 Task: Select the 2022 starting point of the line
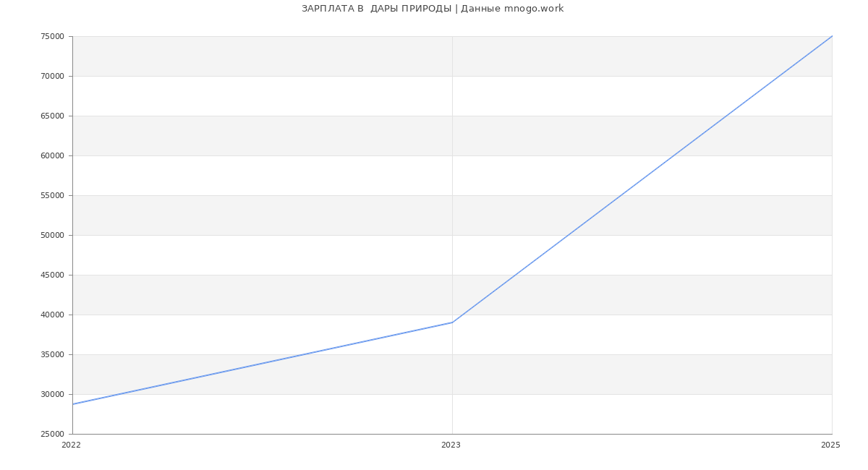73,404
